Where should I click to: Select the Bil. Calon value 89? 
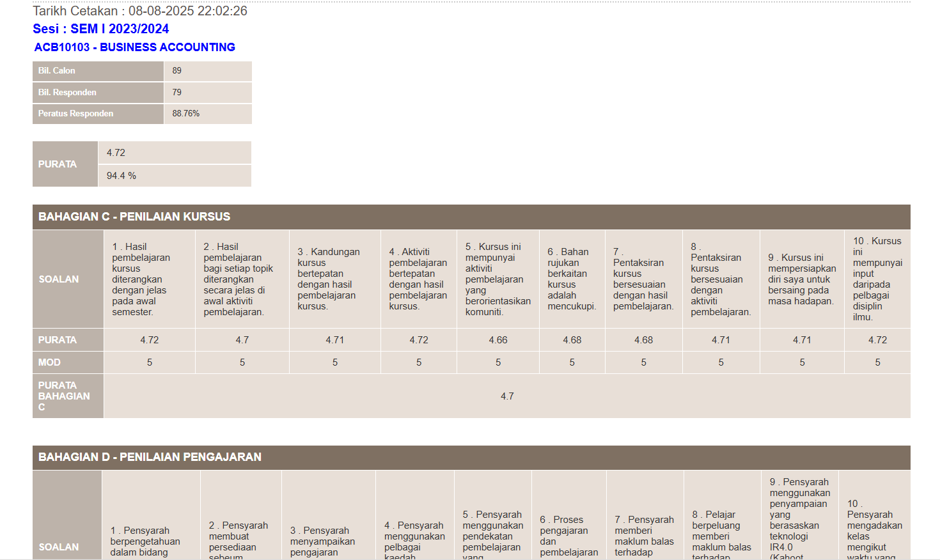click(177, 71)
